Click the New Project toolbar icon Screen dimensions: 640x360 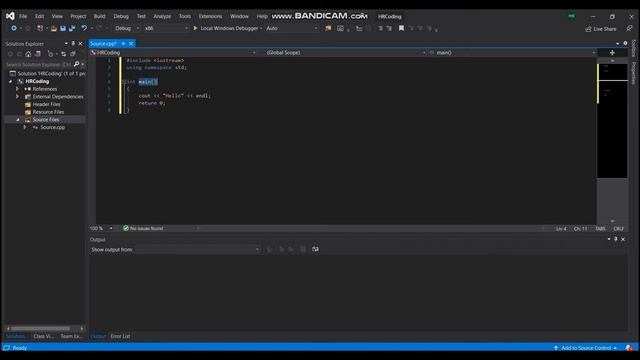click(x=40, y=28)
